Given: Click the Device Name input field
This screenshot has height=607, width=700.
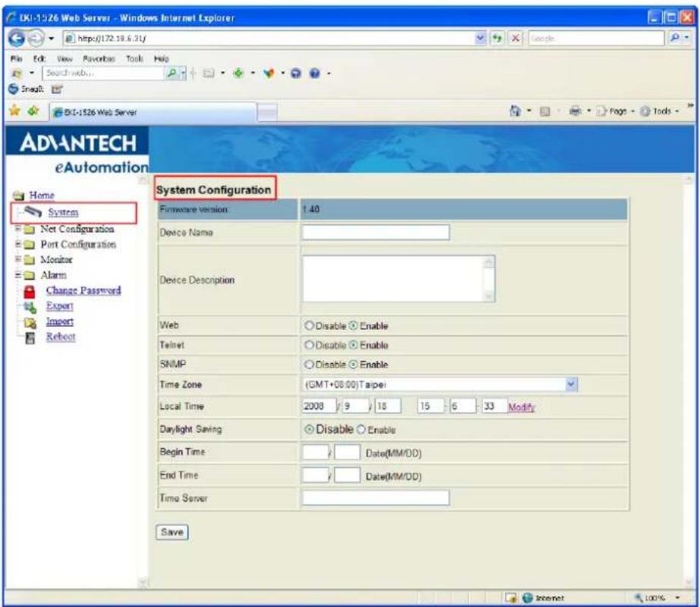Looking at the screenshot, I should (376, 232).
